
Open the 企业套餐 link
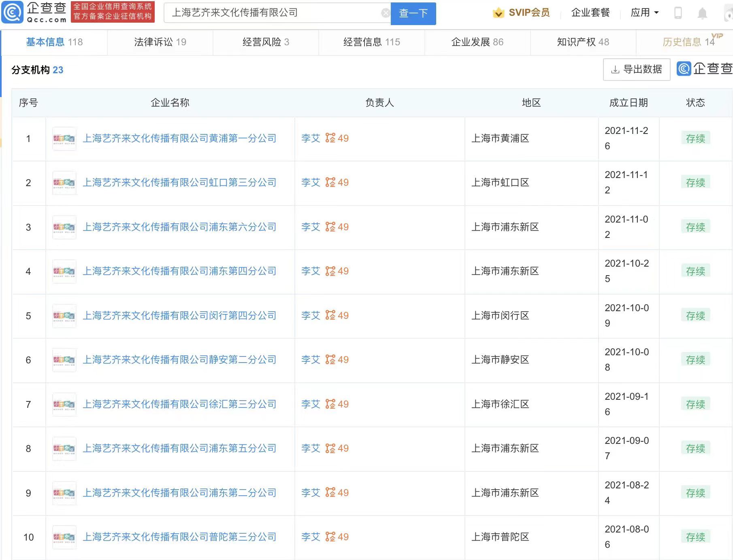590,13
